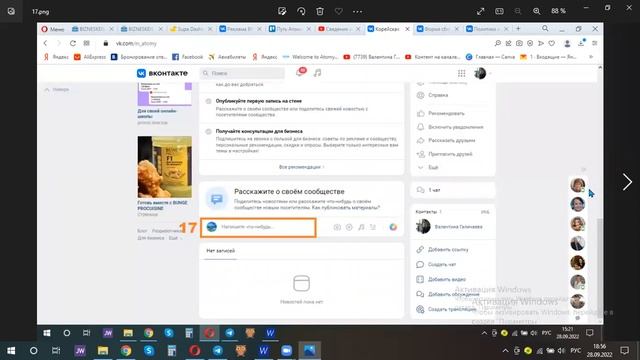The height and width of the screenshot is (360, 640).
Task: Add the picture to favorites with the heart icon
Action: [339, 11]
